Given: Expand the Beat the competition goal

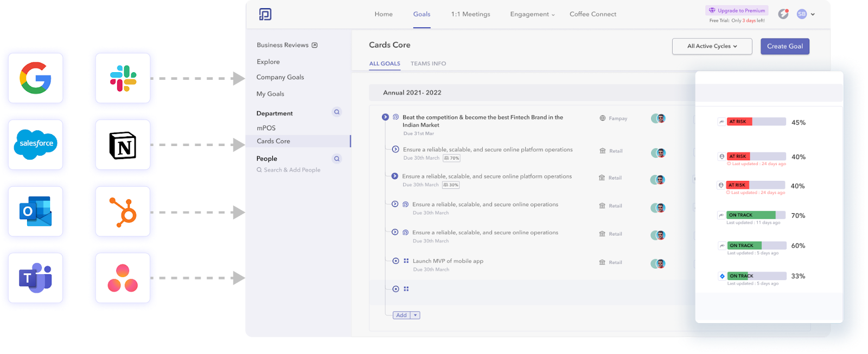Looking at the screenshot, I should (x=385, y=117).
